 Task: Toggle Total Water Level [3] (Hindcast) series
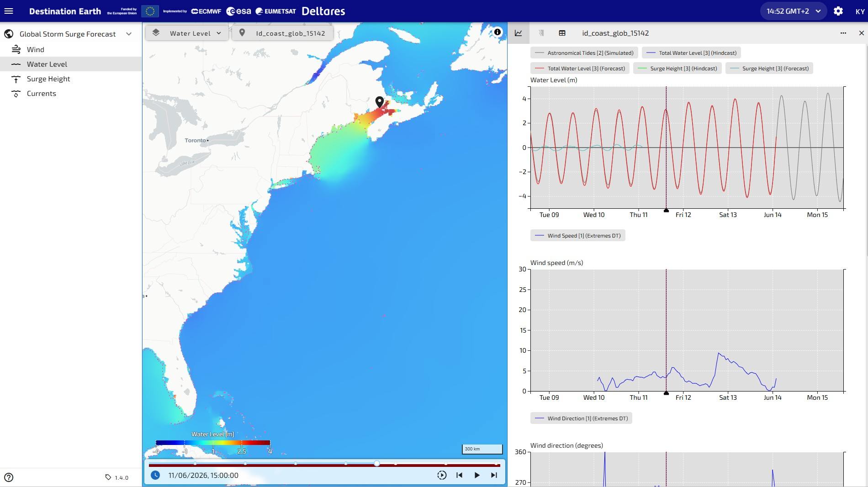coord(691,53)
